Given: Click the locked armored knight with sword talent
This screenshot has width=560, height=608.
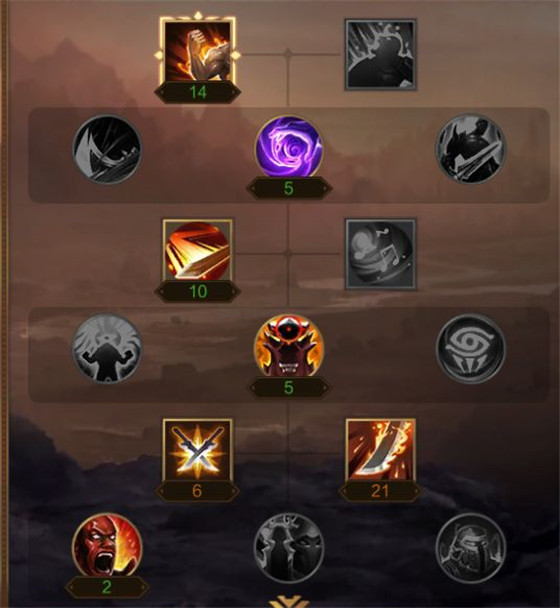Looking at the screenshot, I should (470, 148).
